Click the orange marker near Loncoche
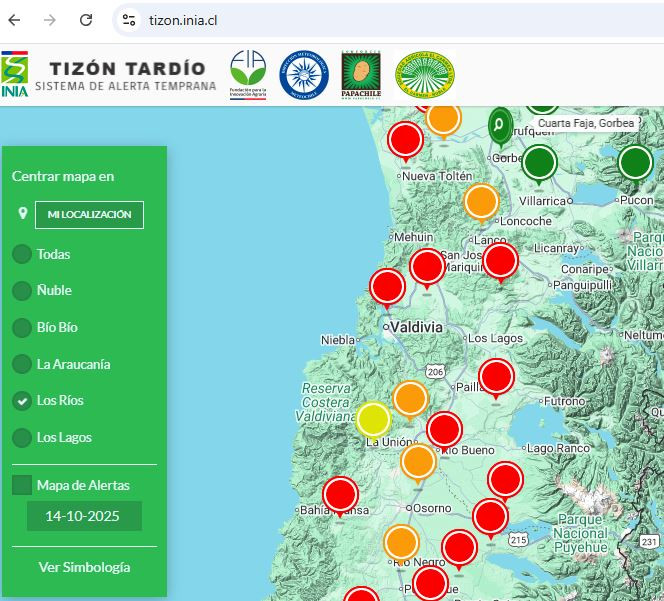This screenshot has width=664, height=601. point(481,201)
